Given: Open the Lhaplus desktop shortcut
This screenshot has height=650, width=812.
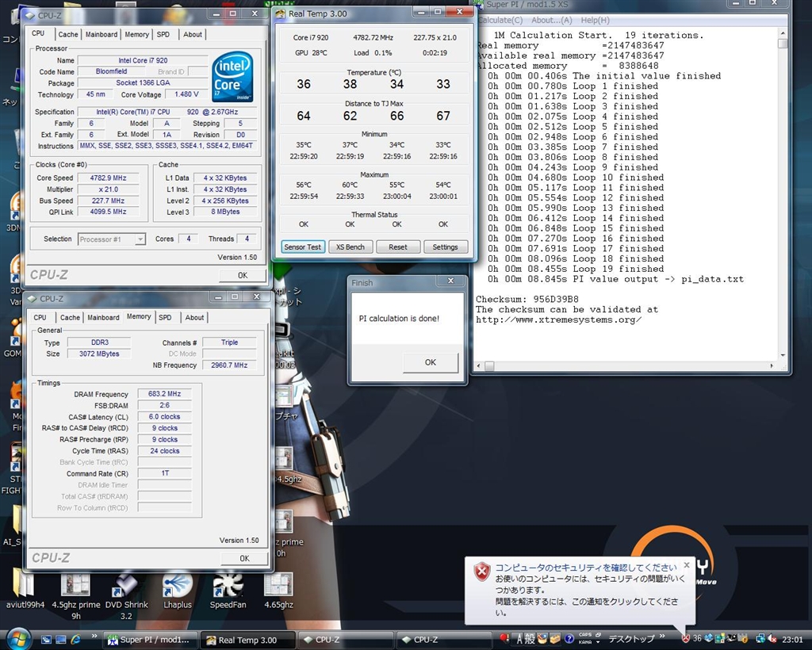Looking at the screenshot, I should pos(178,585).
